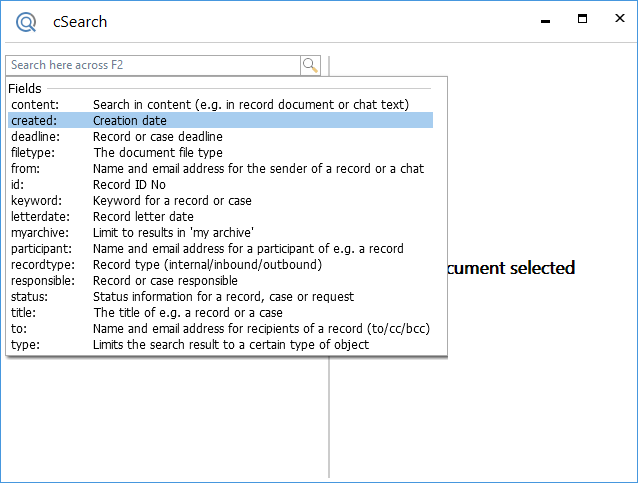Screen dimensions: 638x483
Task: Pick the 'filetype:' document file type option
Action: (220, 152)
